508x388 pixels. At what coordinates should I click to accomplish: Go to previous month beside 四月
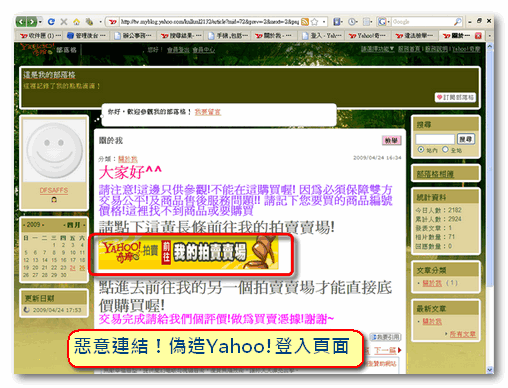coord(64,225)
